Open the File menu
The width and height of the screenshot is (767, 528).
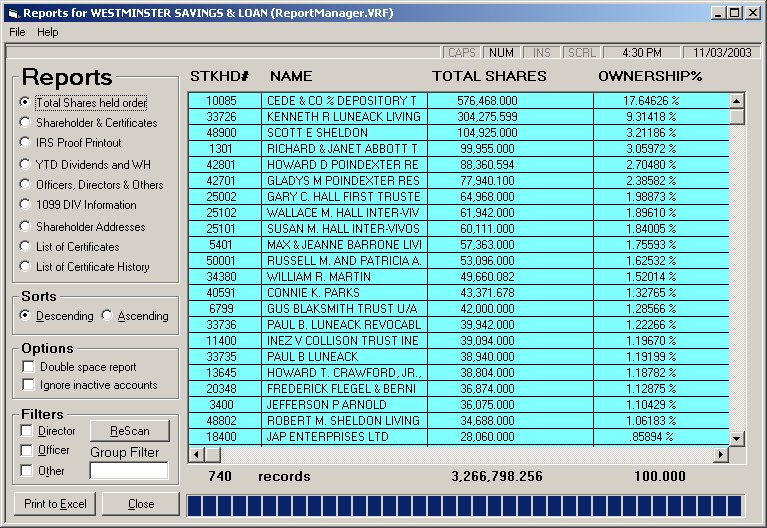tap(17, 32)
